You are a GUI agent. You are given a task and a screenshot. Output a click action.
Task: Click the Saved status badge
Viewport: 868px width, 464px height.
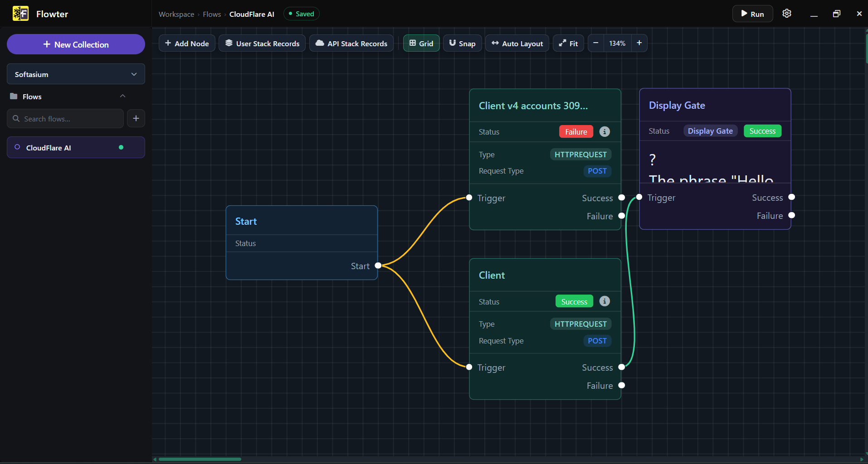[x=302, y=14]
